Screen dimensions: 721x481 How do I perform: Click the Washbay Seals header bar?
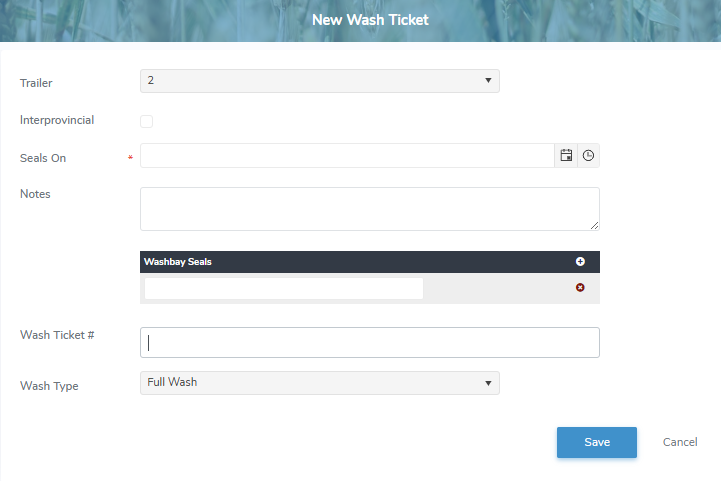pos(350,261)
